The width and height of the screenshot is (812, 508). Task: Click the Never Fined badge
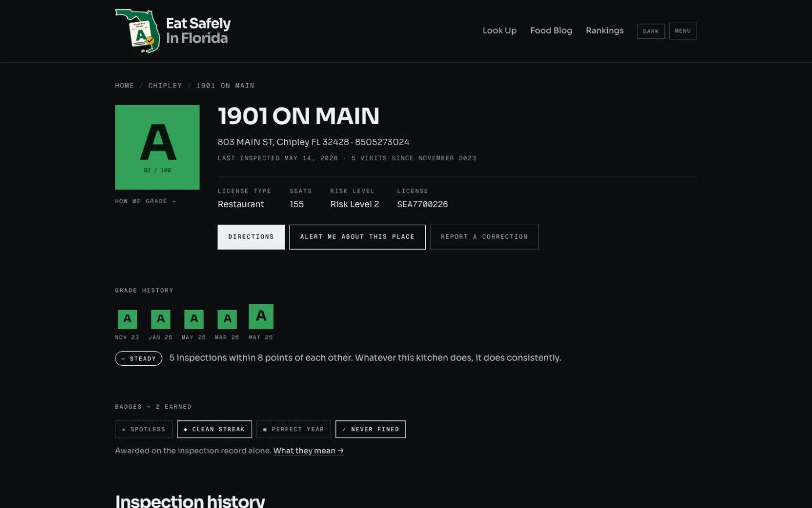[371, 430]
